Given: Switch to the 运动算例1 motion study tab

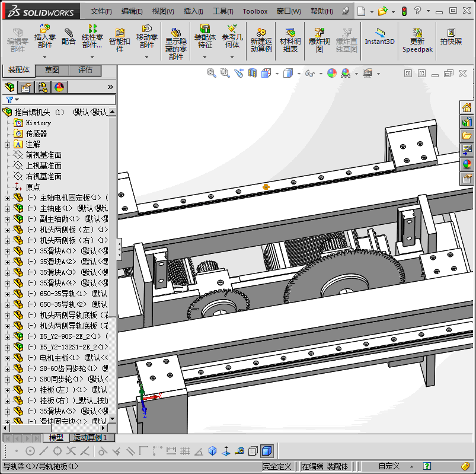Looking at the screenshot, I should tap(89, 438).
